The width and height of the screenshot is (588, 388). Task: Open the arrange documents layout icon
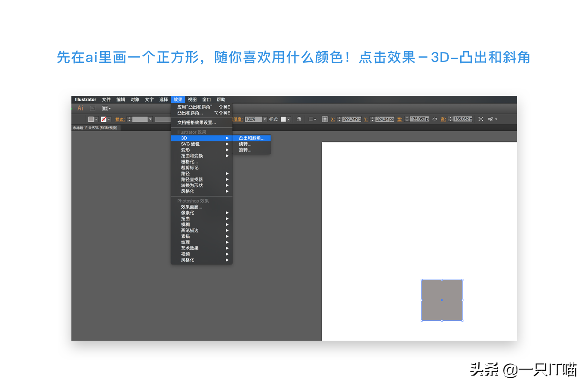click(106, 108)
